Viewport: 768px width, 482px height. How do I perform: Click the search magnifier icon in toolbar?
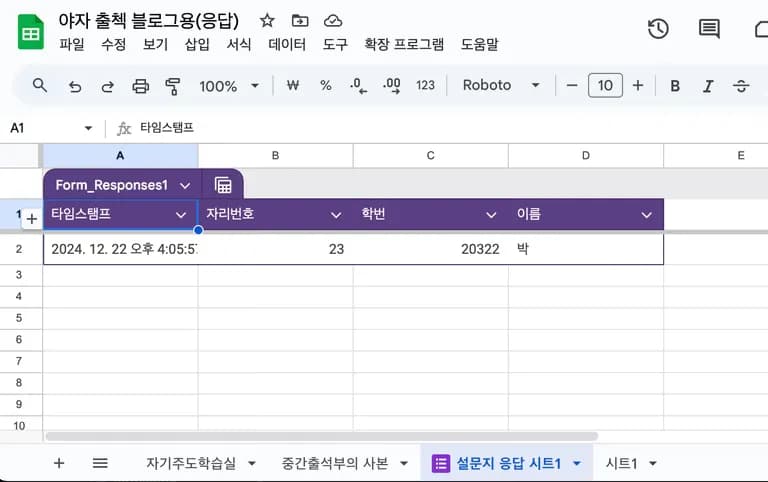(40, 86)
